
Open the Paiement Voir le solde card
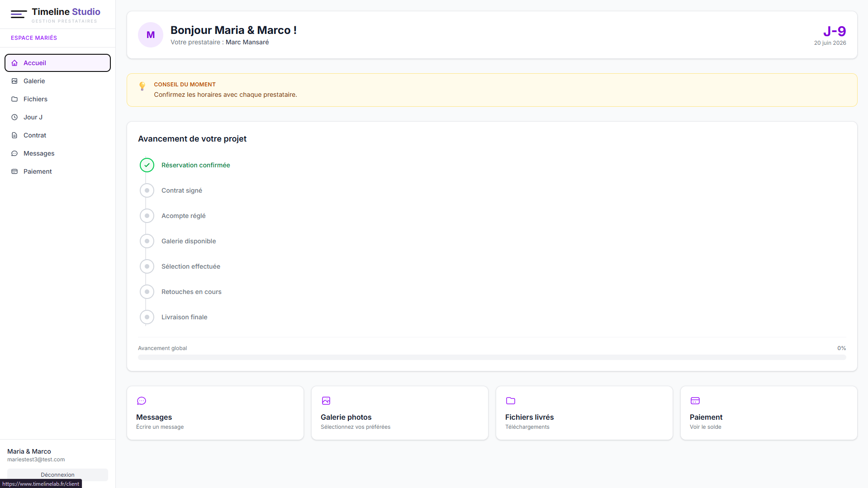pos(769,413)
